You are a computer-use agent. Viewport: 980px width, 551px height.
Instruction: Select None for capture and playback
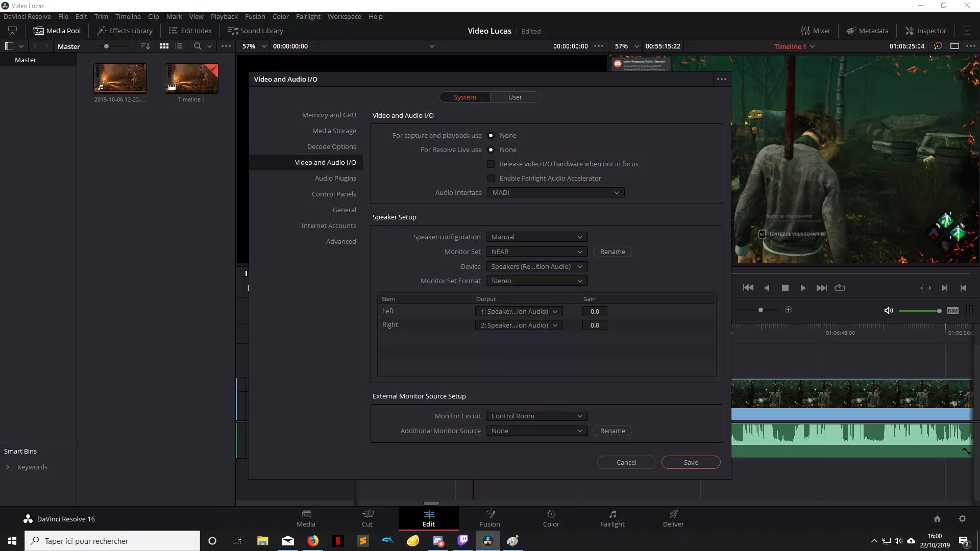pyautogui.click(x=491, y=135)
